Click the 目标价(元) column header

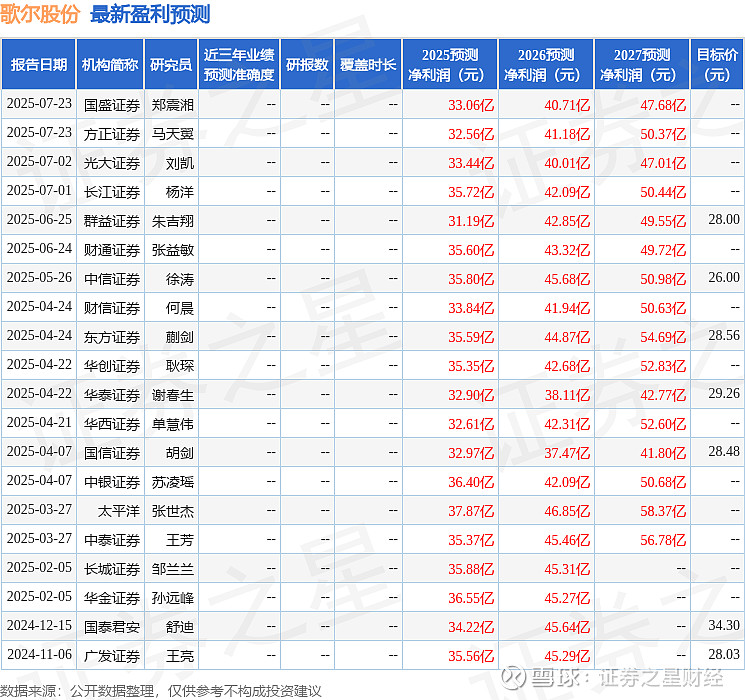[716, 64]
